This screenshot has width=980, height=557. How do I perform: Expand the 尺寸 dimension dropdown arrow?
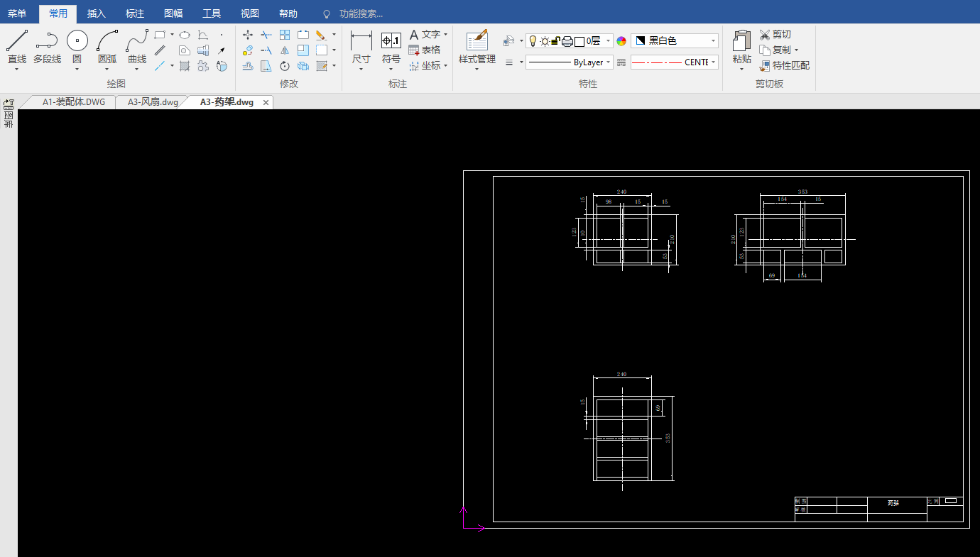(x=361, y=70)
